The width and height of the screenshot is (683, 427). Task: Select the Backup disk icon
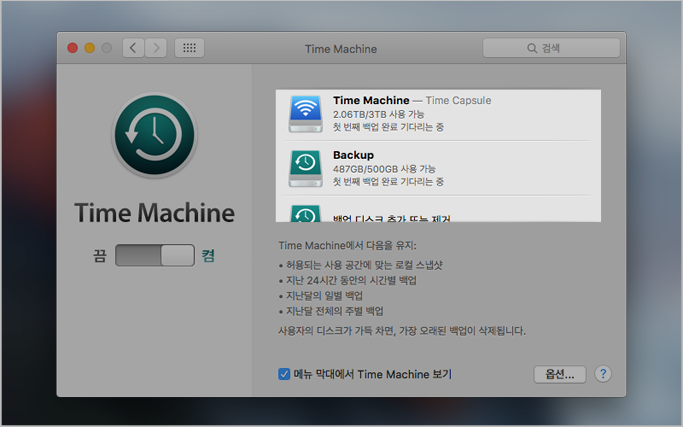305,168
